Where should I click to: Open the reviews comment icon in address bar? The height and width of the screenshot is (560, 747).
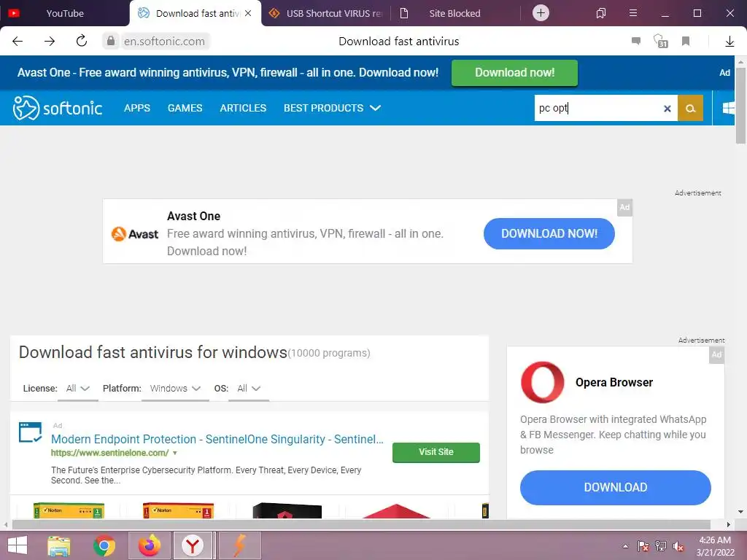point(636,41)
